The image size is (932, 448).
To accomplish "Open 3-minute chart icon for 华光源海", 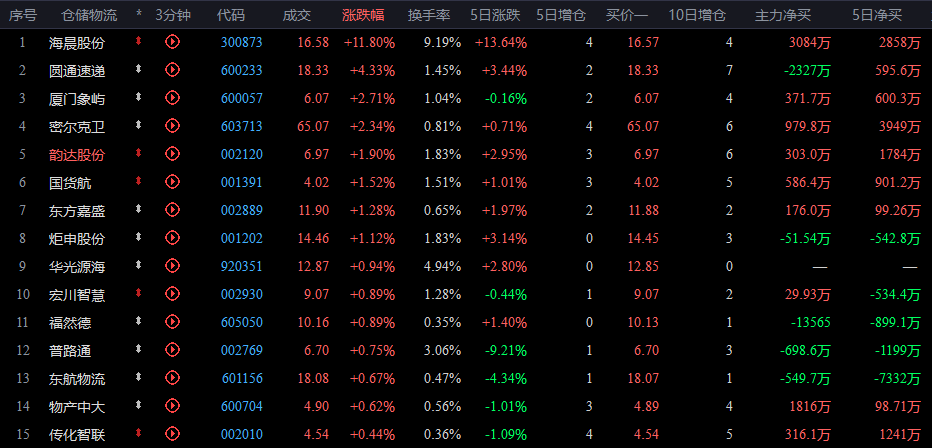I will [172, 266].
